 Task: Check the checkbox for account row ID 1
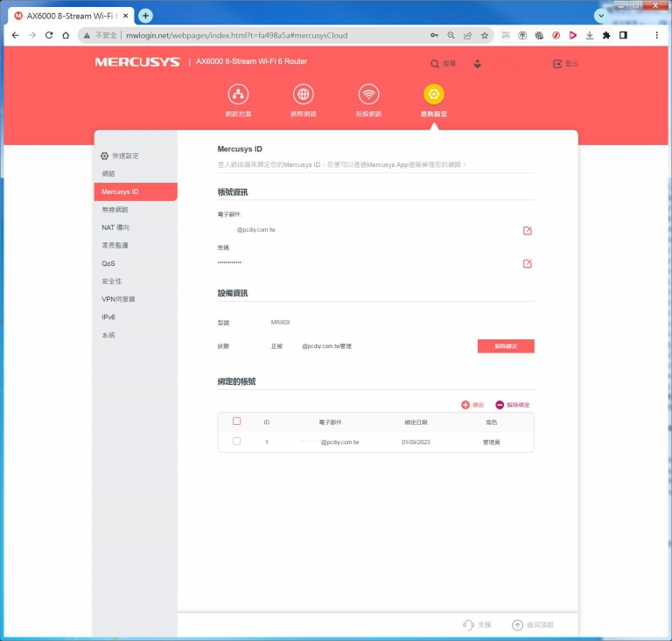point(236,441)
